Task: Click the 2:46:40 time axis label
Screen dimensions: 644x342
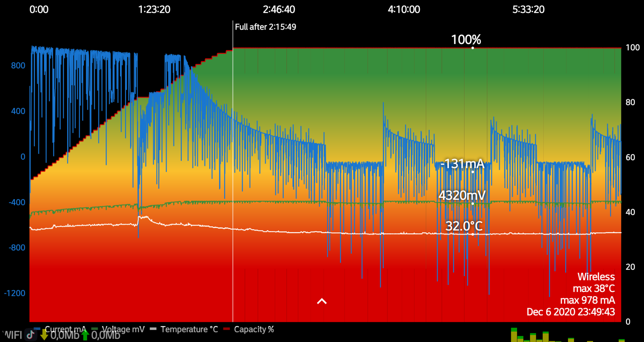Action: (279, 9)
